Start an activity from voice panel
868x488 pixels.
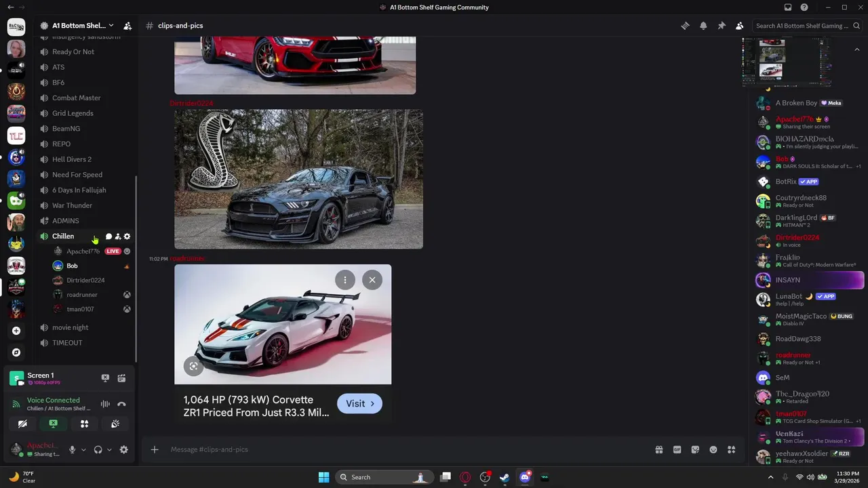pos(85,424)
